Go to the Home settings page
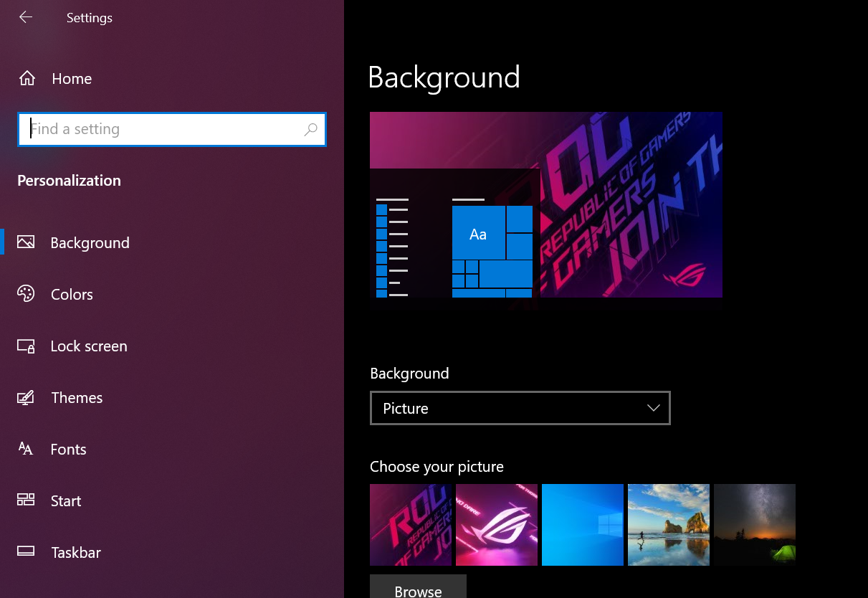The width and height of the screenshot is (868, 598). click(72, 79)
